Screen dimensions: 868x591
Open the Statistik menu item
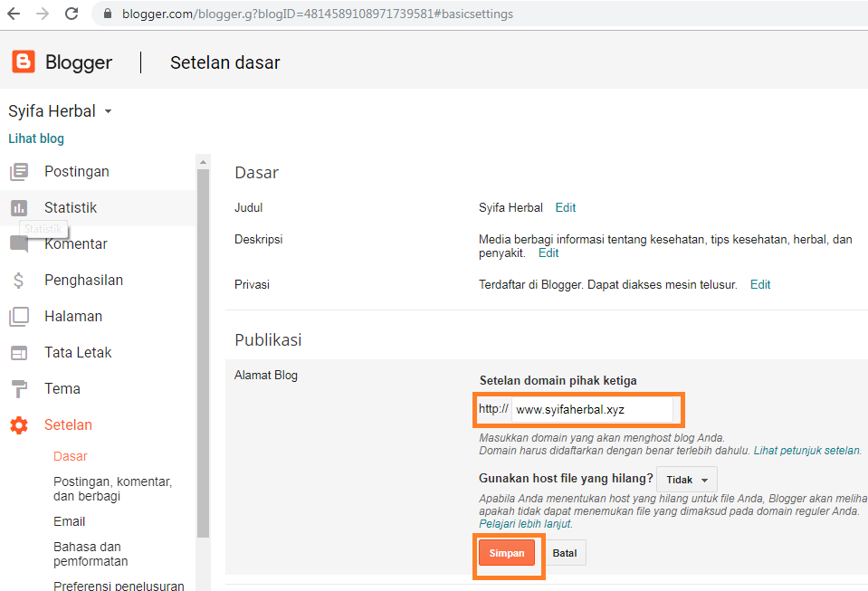(x=71, y=207)
